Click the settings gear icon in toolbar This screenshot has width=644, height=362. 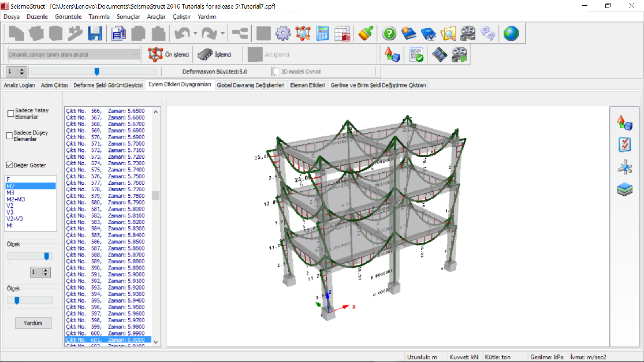point(282,34)
